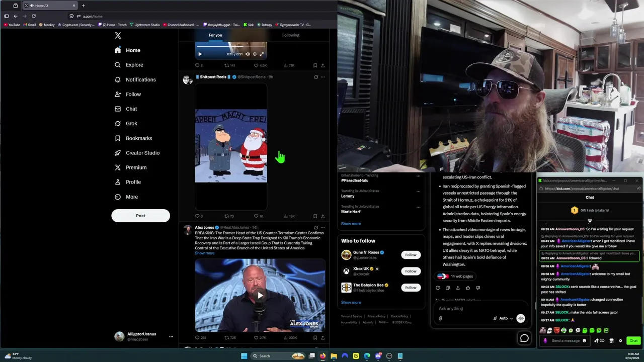Open more options on Alex Jones post
The height and width of the screenshot is (362, 644).
[323, 228]
